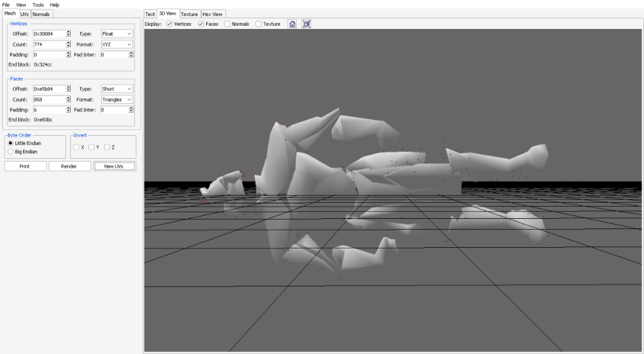Uncheck the Vertices display checkbox
This screenshot has width=644, height=354.
(x=169, y=24)
